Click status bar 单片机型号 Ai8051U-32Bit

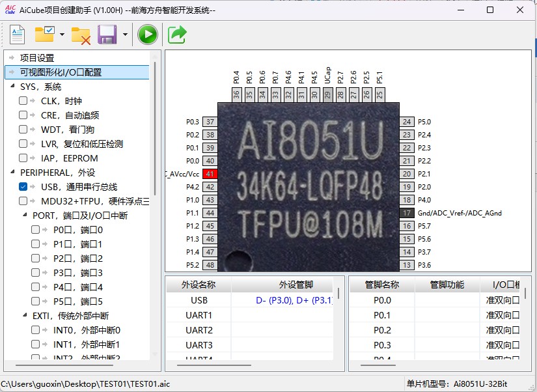pos(457,384)
